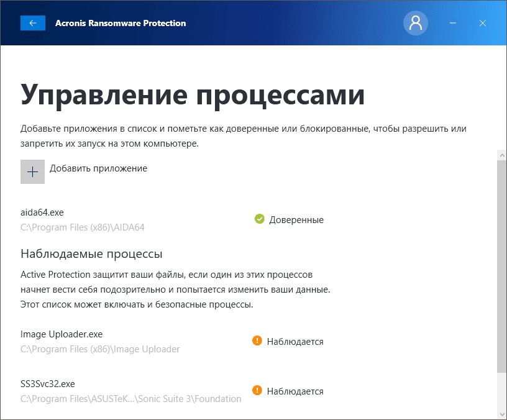The width and height of the screenshot is (507, 420).
Task: Select the SS3Svc32.exe entry
Action: 47,384
